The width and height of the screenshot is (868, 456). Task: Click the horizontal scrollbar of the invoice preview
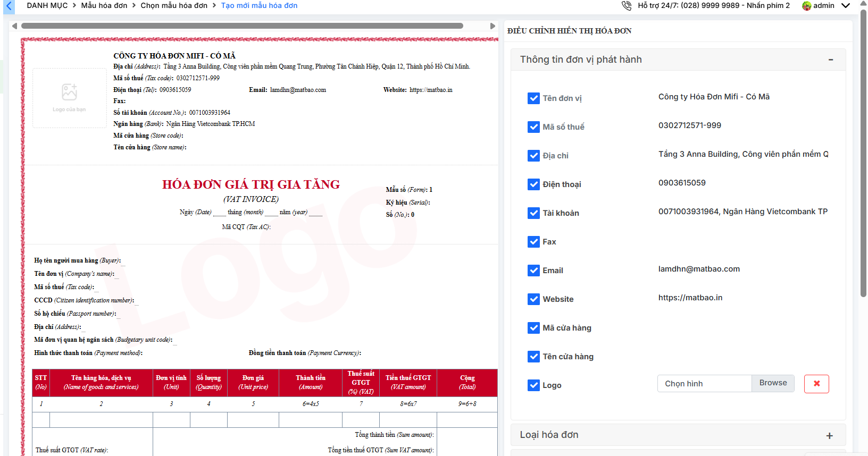[x=242, y=26]
